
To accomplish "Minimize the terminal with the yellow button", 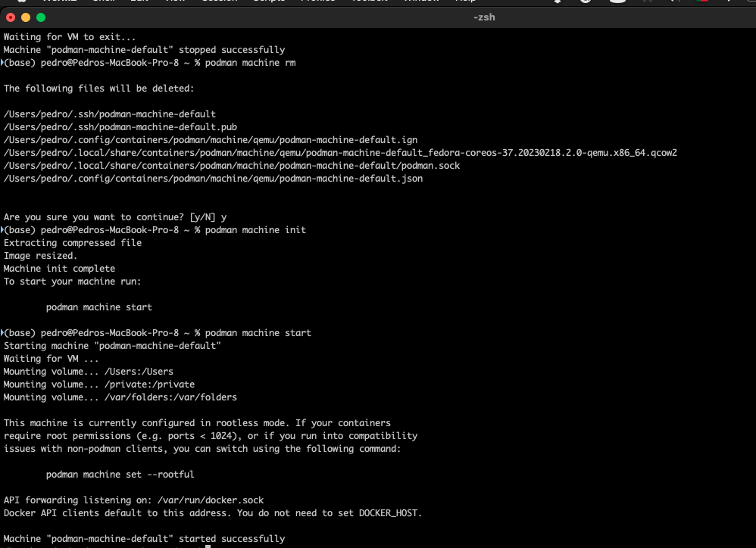I will pyautogui.click(x=26, y=17).
